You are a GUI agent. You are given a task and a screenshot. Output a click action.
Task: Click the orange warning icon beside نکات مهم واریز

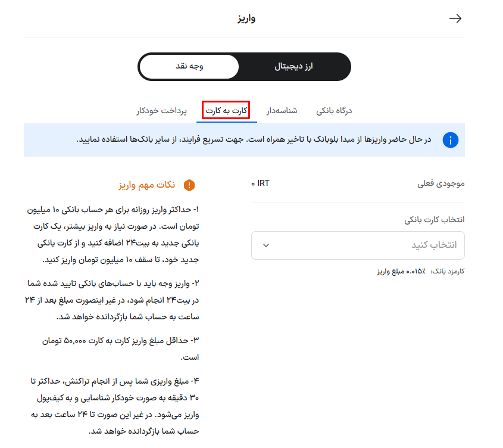click(189, 185)
